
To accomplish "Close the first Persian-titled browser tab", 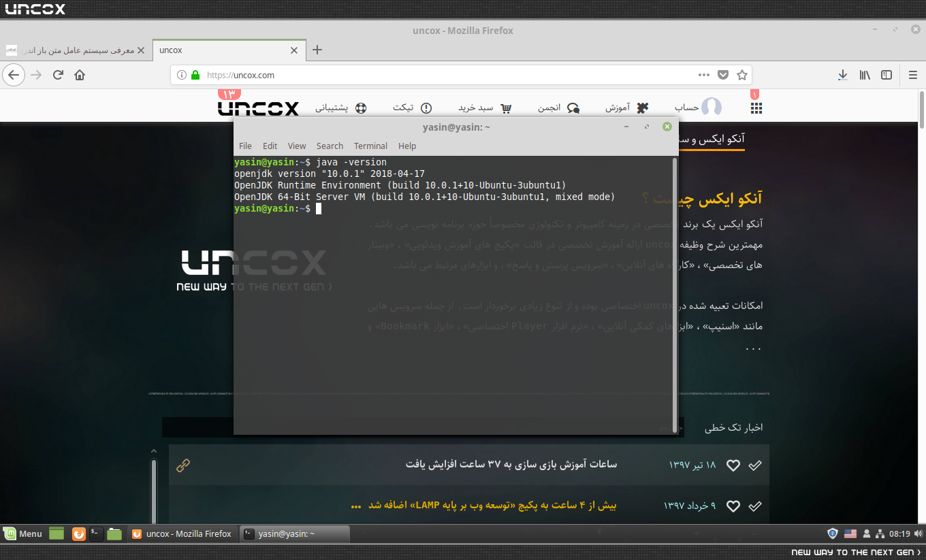I will pyautogui.click(x=141, y=50).
